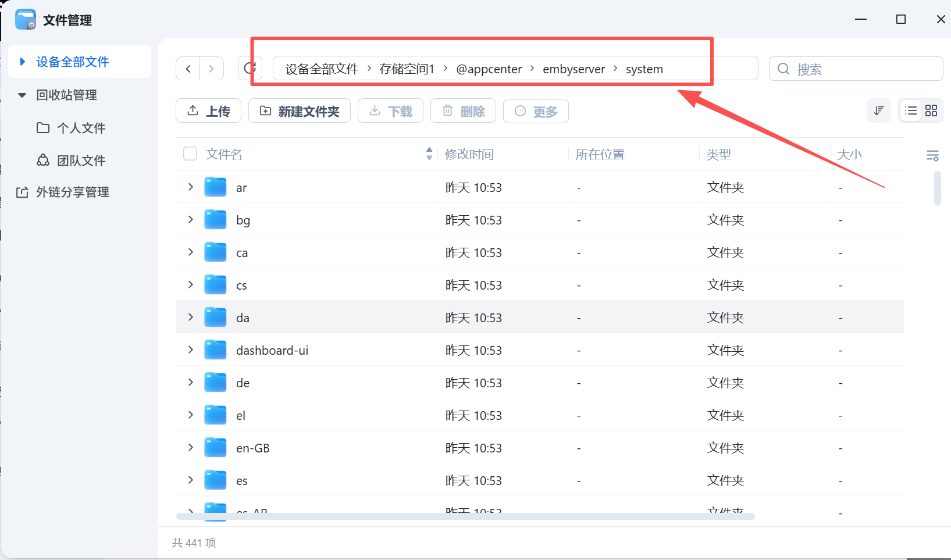Image resolution: width=951 pixels, height=560 pixels.
Task: Expand the ca folder row
Action: [191, 252]
